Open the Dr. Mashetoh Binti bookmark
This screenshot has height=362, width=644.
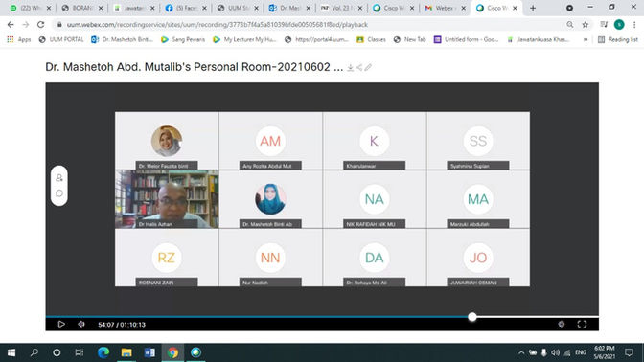(123, 39)
